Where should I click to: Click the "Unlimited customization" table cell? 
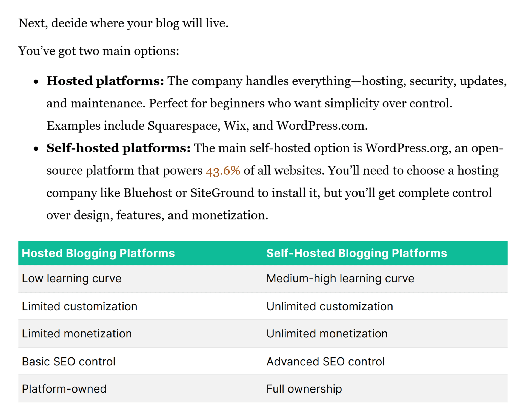pyautogui.click(x=330, y=306)
